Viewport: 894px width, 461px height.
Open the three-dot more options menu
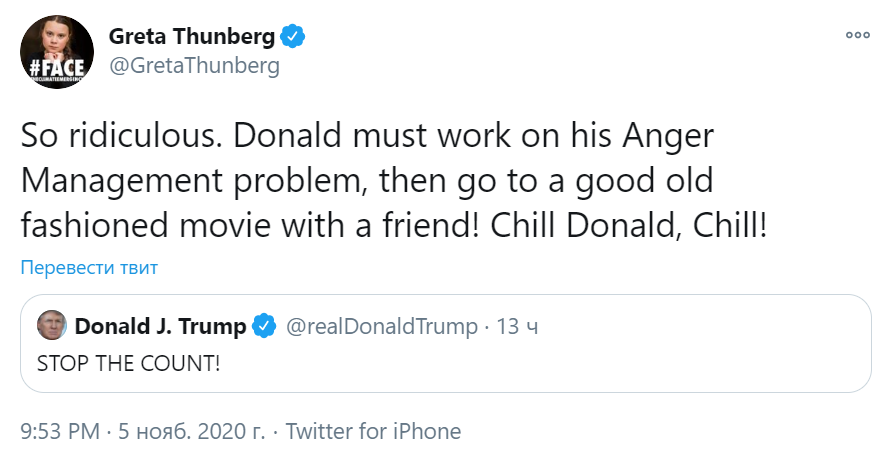pos(858,34)
